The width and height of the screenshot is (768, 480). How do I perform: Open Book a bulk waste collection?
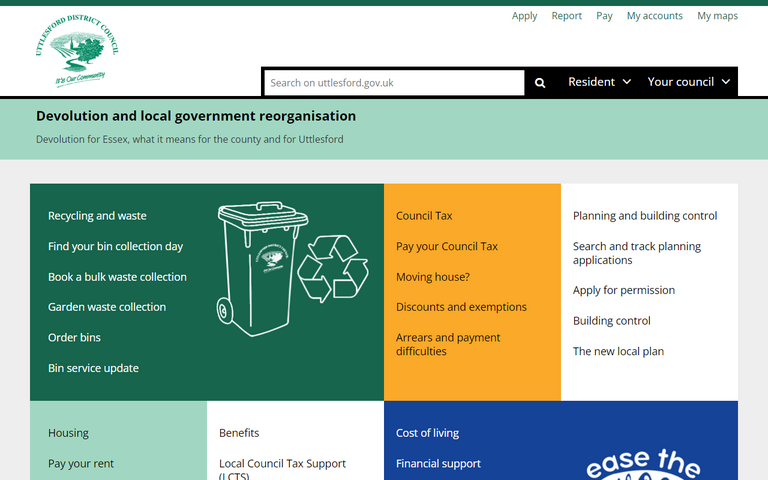(x=117, y=277)
